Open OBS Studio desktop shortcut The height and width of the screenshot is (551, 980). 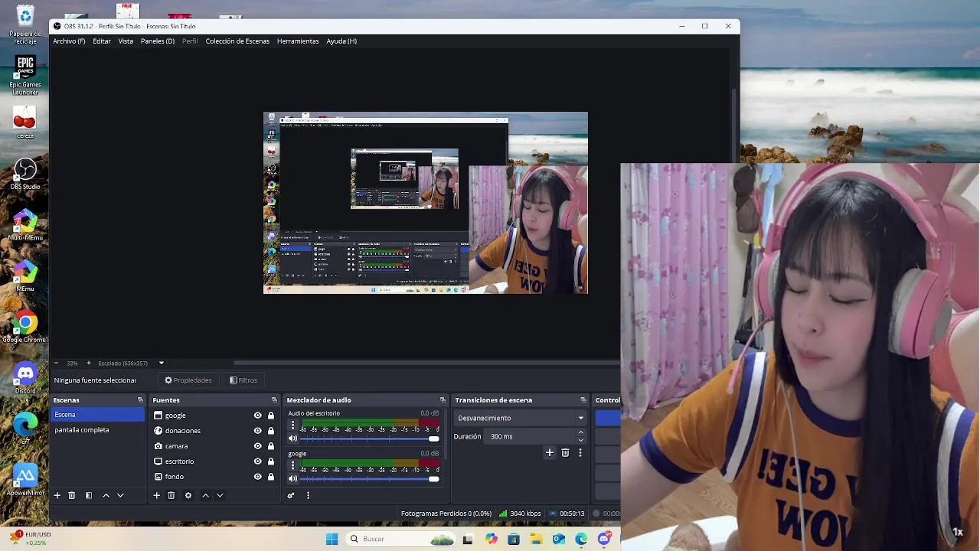click(25, 174)
